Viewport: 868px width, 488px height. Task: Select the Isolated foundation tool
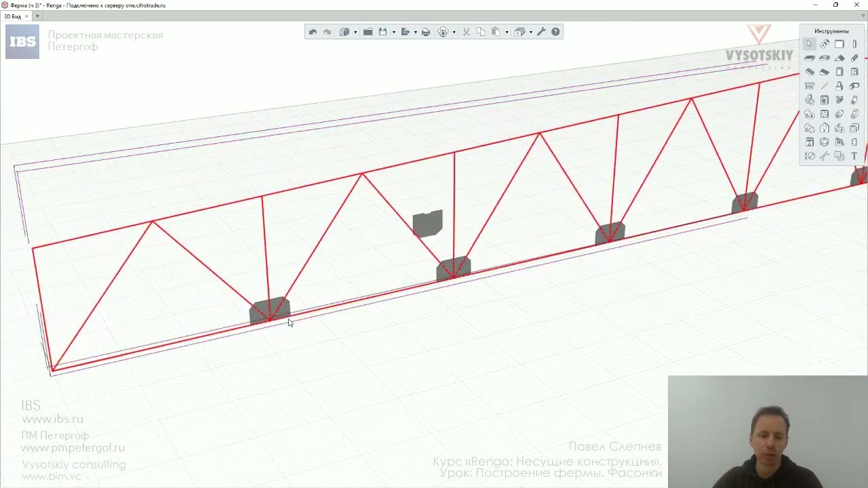point(840,86)
